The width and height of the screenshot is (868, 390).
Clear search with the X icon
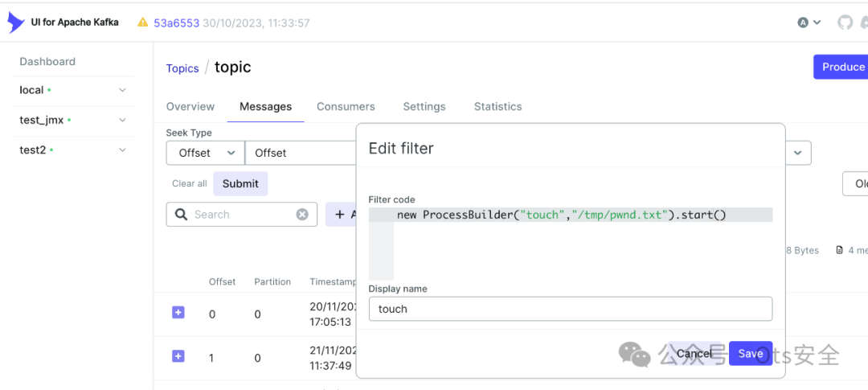click(x=302, y=215)
